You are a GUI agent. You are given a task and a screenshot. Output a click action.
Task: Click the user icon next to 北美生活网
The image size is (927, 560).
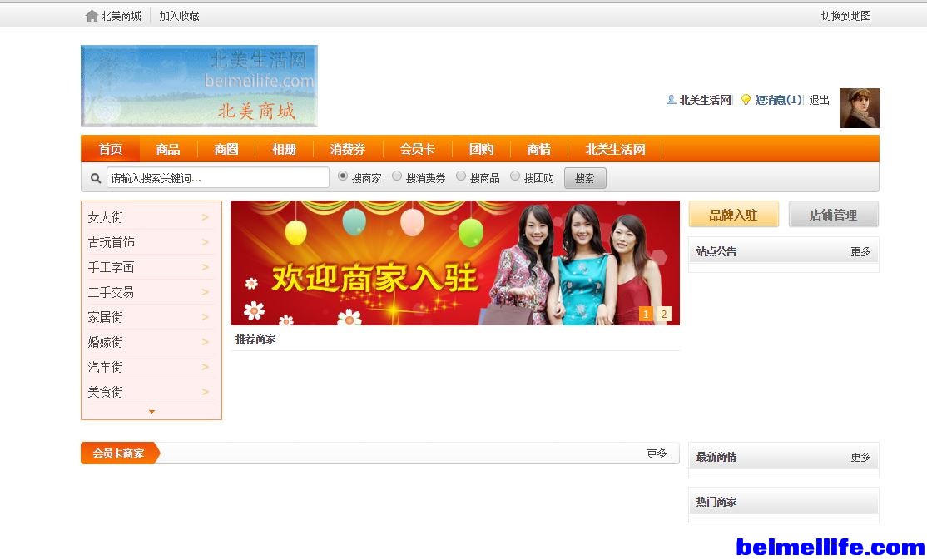(x=671, y=100)
